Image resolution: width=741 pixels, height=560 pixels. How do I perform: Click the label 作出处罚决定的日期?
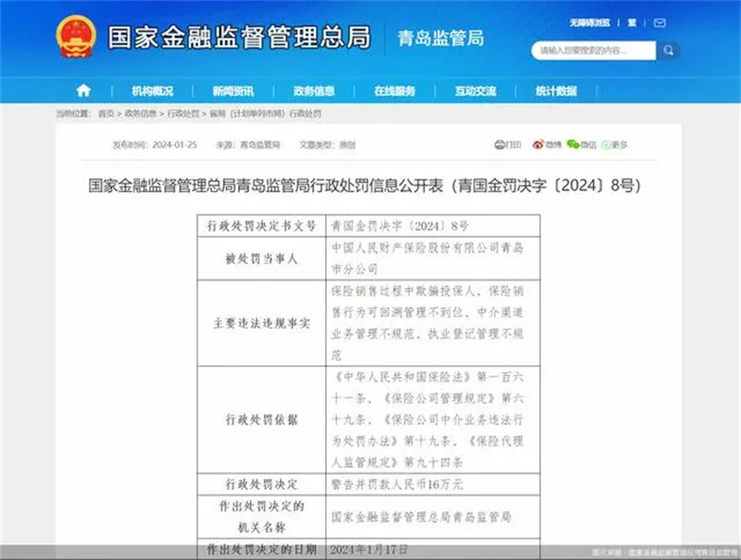261,549
